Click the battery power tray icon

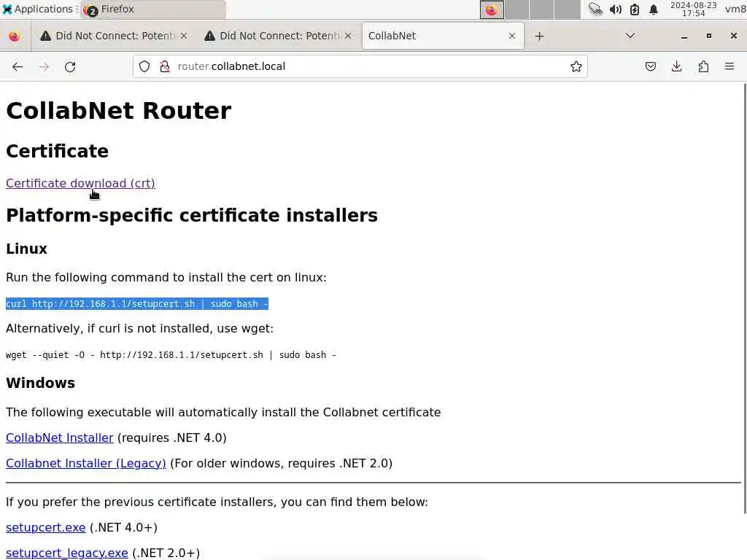tap(635, 9)
